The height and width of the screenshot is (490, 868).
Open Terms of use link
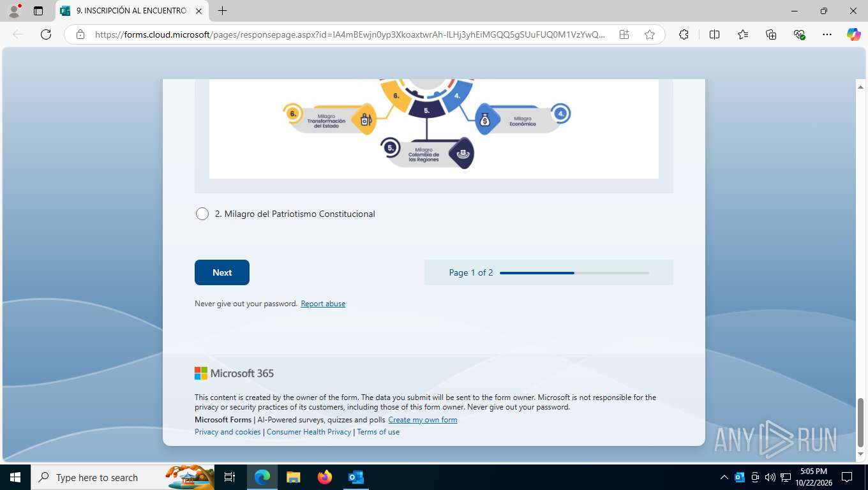point(378,432)
